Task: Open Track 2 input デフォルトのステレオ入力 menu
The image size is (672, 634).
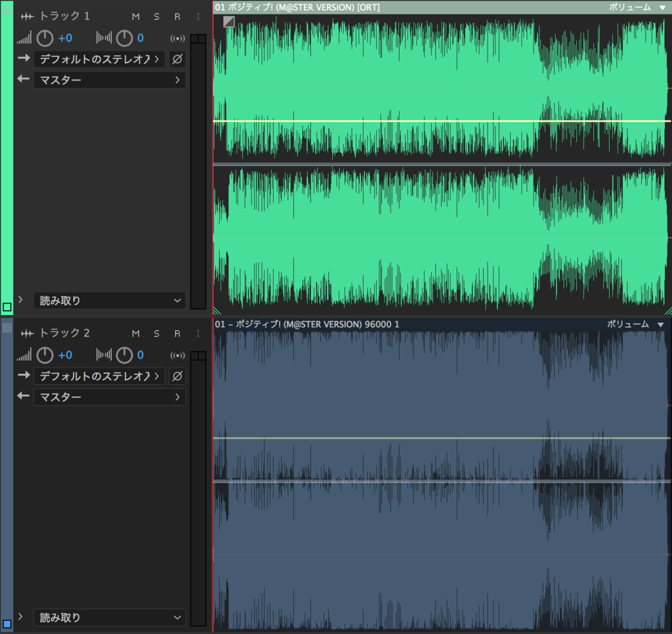Action: pos(100,376)
